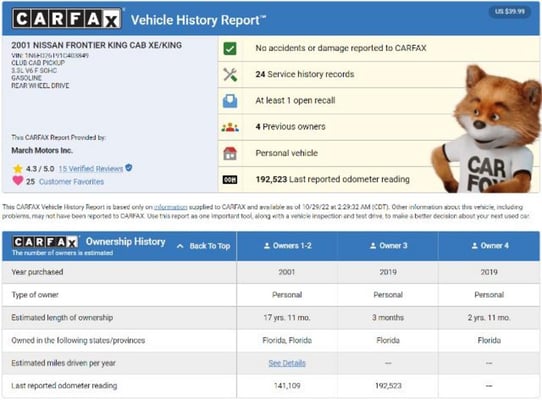542x400 pixels.
Task: Click '4 Previous owners' row
Action: (x=379, y=127)
